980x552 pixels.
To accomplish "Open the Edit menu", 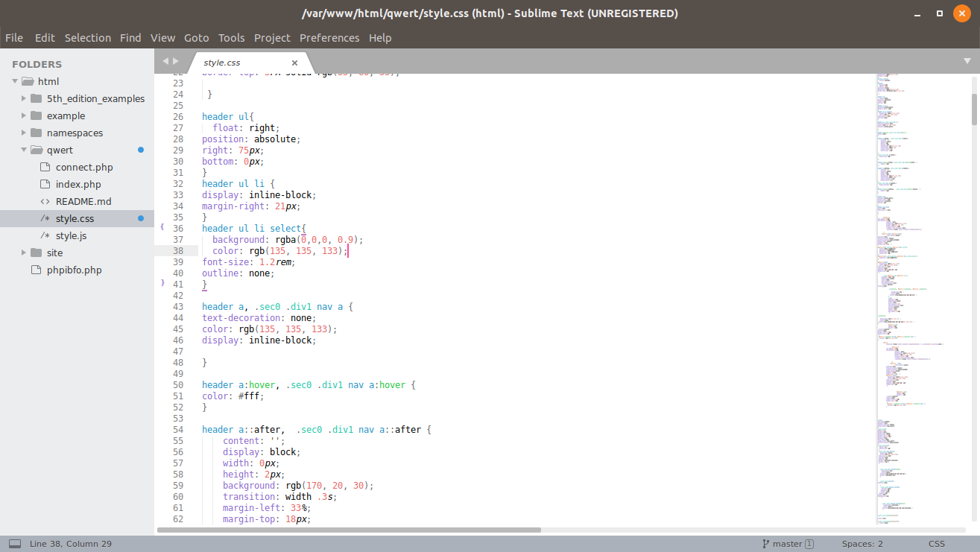I will 45,38.
